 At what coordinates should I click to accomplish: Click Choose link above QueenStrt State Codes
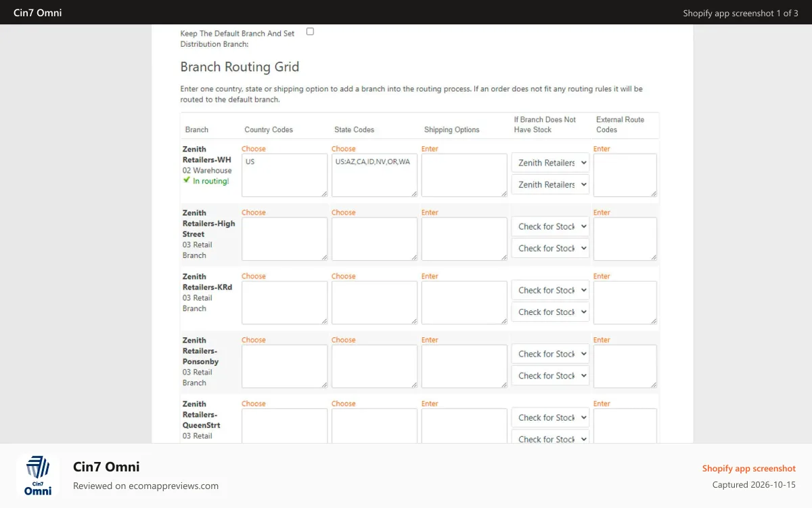[344, 404]
